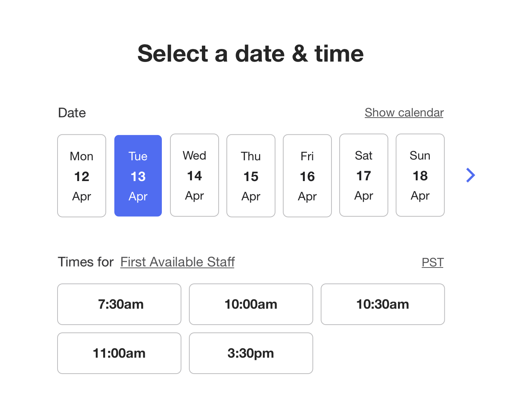This screenshot has width=513, height=420.
Task: Open the Show calendar link
Action: coord(404,112)
